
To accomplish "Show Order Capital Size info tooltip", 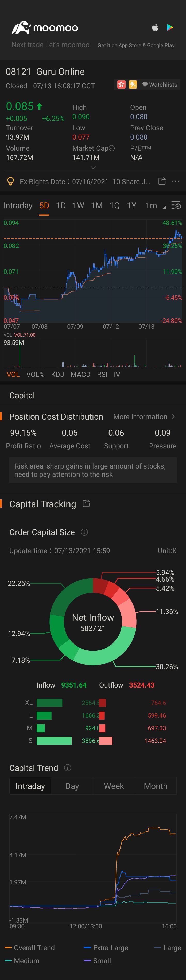I will coord(84,532).
